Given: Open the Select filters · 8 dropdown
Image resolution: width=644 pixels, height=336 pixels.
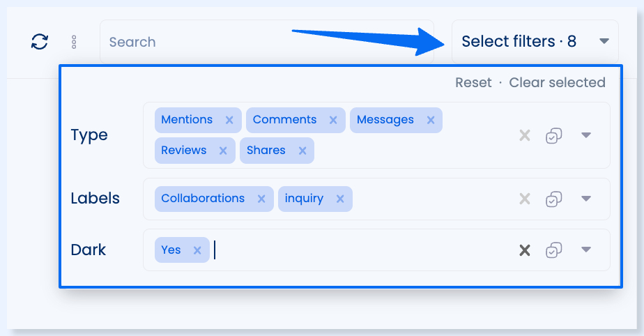Looking at the screenshot, I should point(535,42).
